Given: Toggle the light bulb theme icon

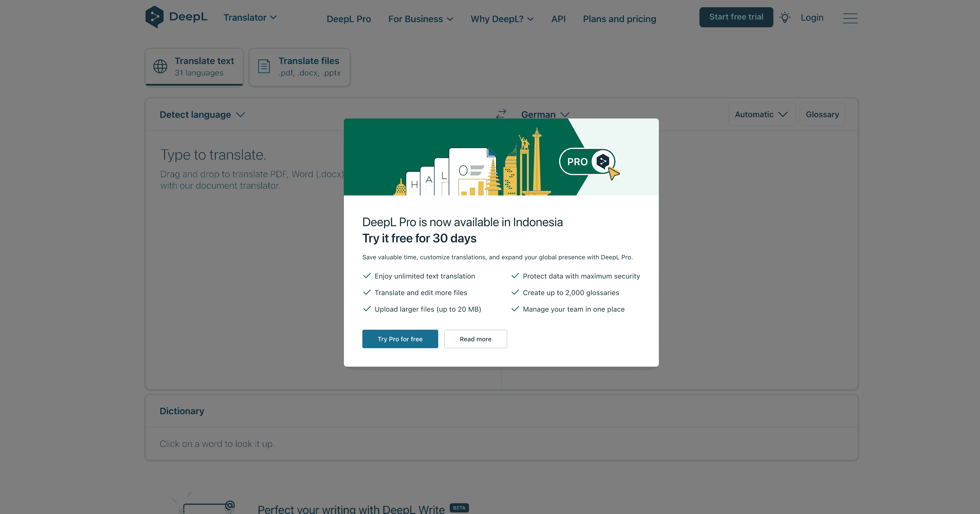Looking at the screenshot, I should 784,18.
